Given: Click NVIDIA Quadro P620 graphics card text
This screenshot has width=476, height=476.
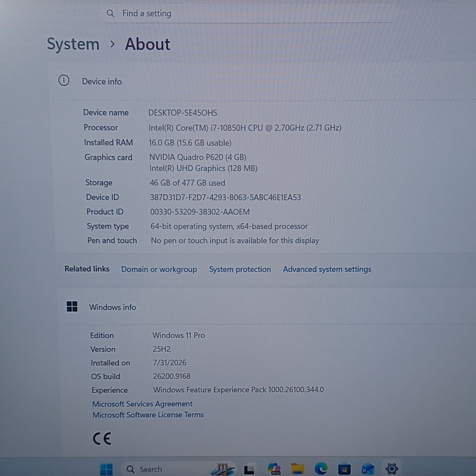Looking at the screenshot, I should pos(198,157).
